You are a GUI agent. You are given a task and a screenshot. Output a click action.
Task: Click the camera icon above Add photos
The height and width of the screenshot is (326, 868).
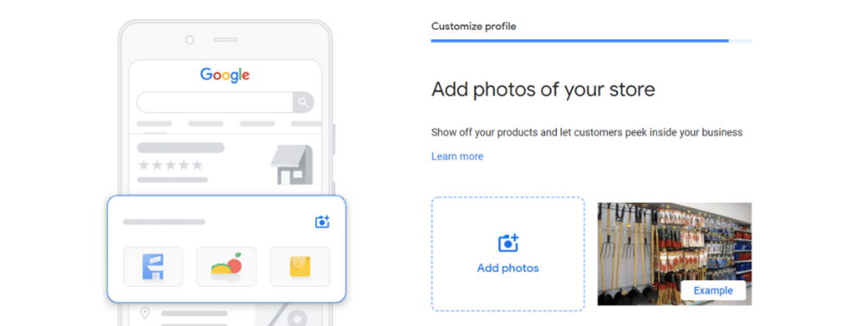pyautogui.click(x=509, y=243)
